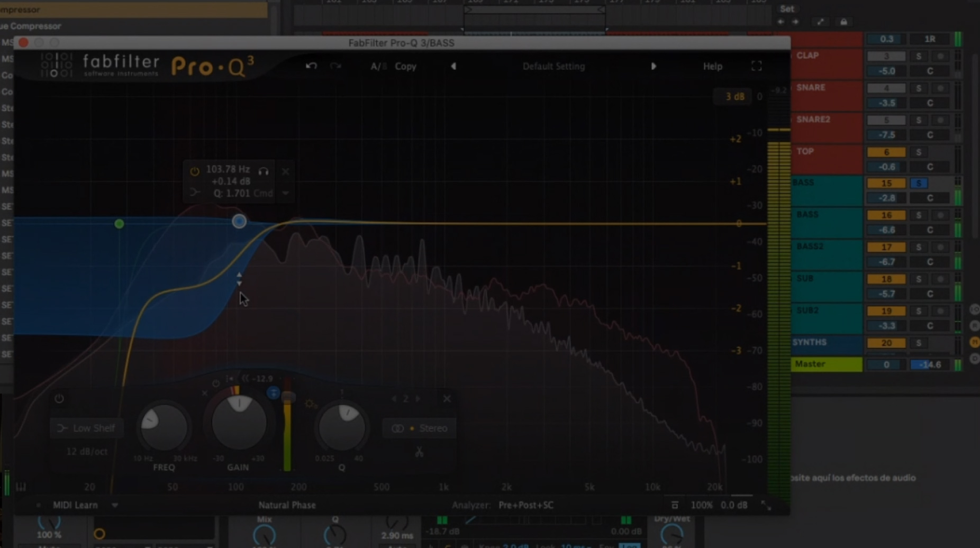Open MIDI Learn dropdown arrow

pos(115,505)
